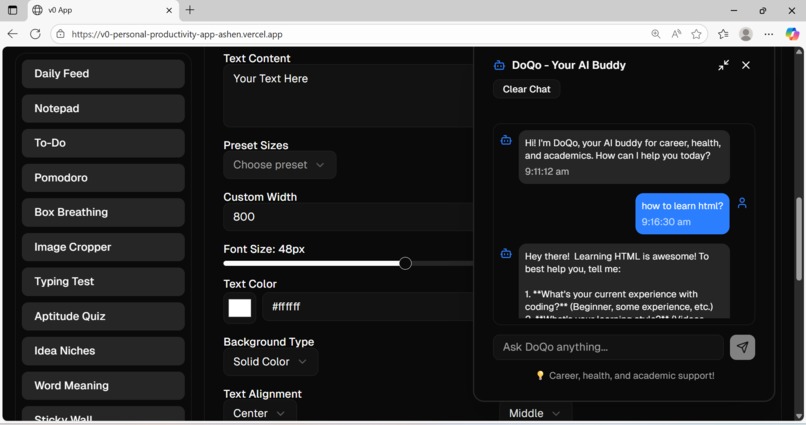The image size is (806, 425).
Task: Add this page to favorites star
Action: 696,34
